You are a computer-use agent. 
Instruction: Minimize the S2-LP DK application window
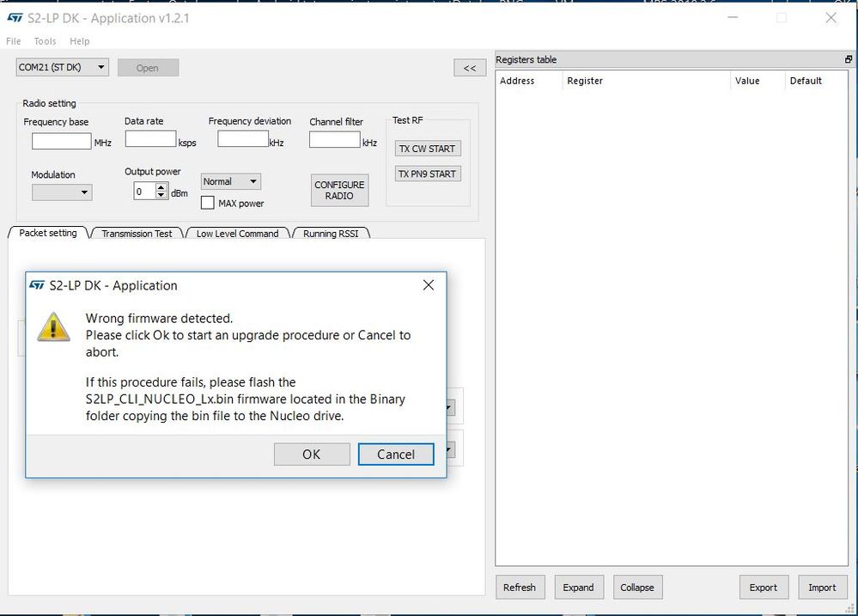pyautogui.click(x=733, y=17)
